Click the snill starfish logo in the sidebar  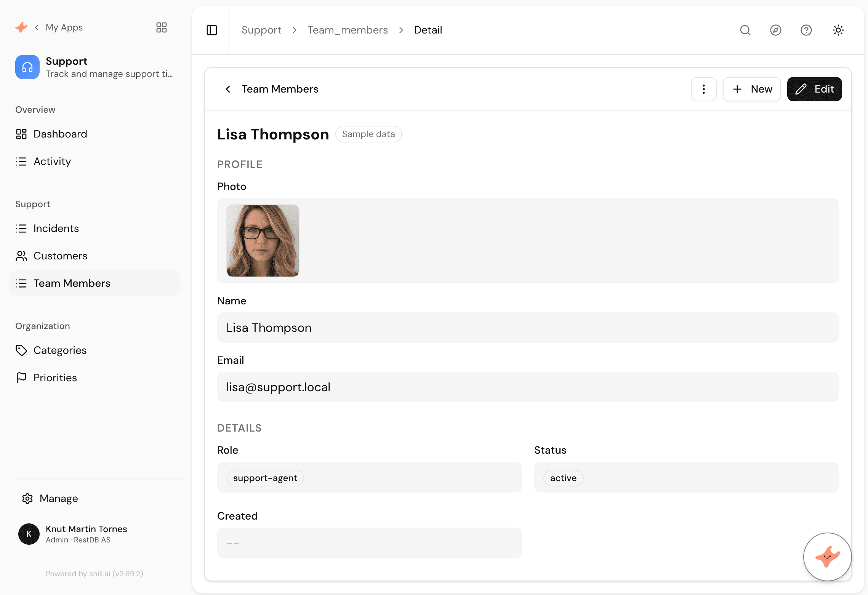pos(21,27)
